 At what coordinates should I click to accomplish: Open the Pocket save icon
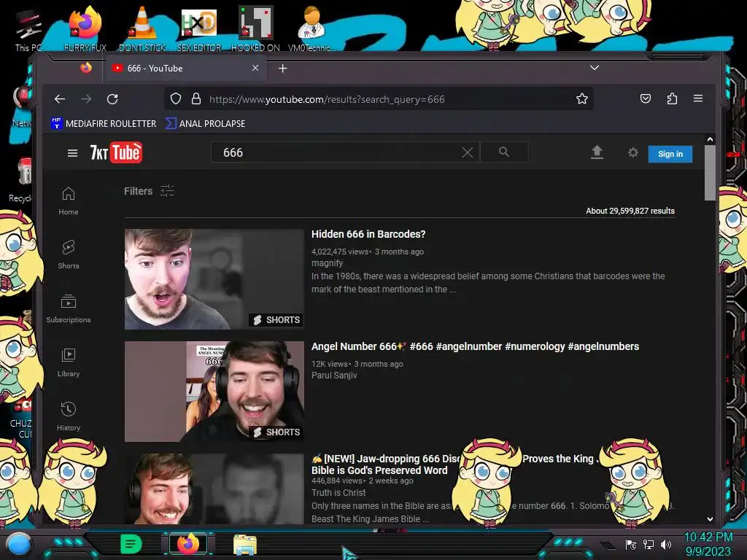tap(646, 98)
